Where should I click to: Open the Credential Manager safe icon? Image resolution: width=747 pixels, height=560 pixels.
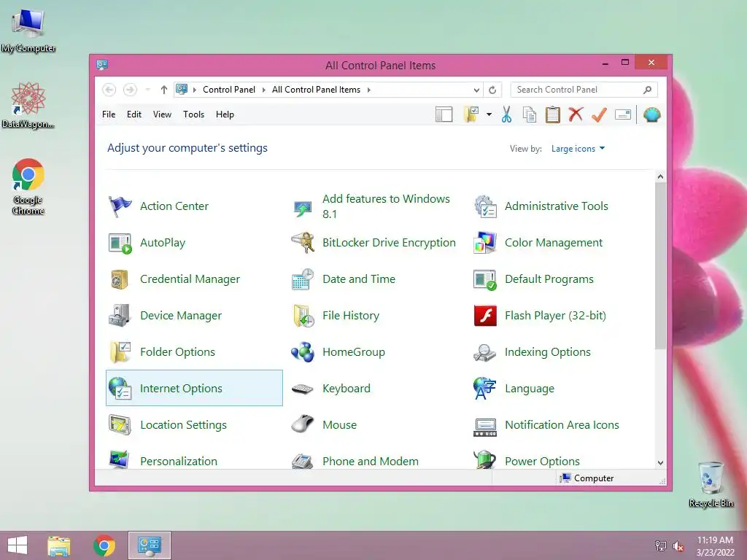[120, 279]
